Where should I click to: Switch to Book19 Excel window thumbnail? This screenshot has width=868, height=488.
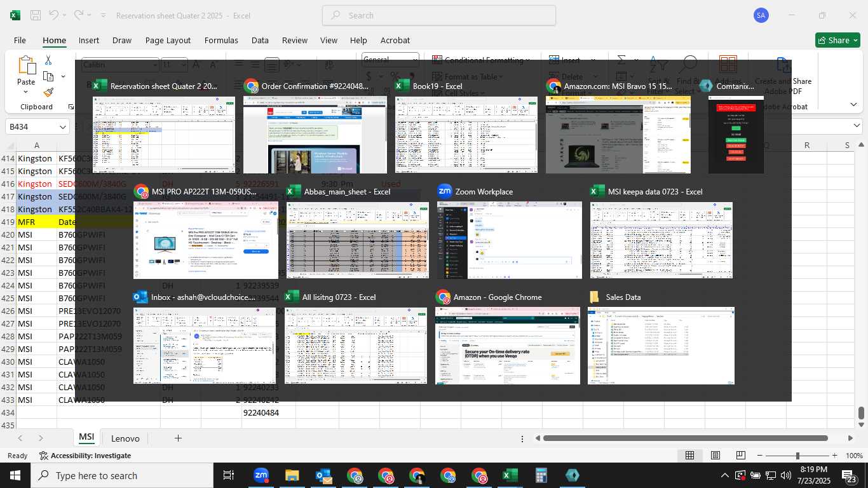466,135
